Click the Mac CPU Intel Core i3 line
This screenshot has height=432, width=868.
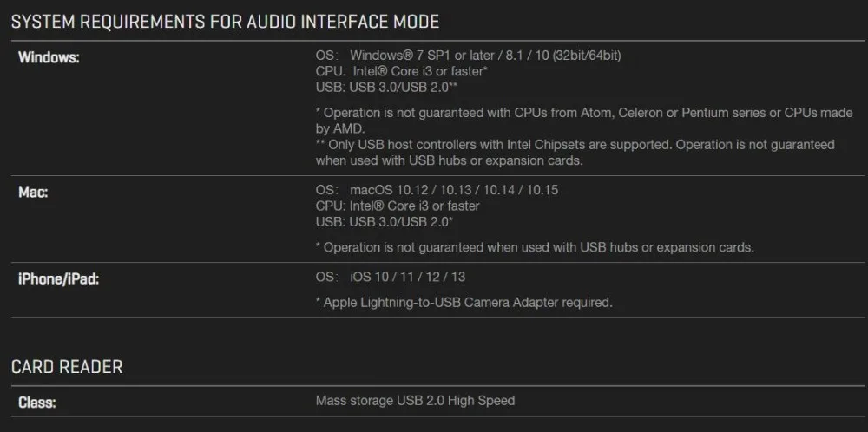point(398,206)
